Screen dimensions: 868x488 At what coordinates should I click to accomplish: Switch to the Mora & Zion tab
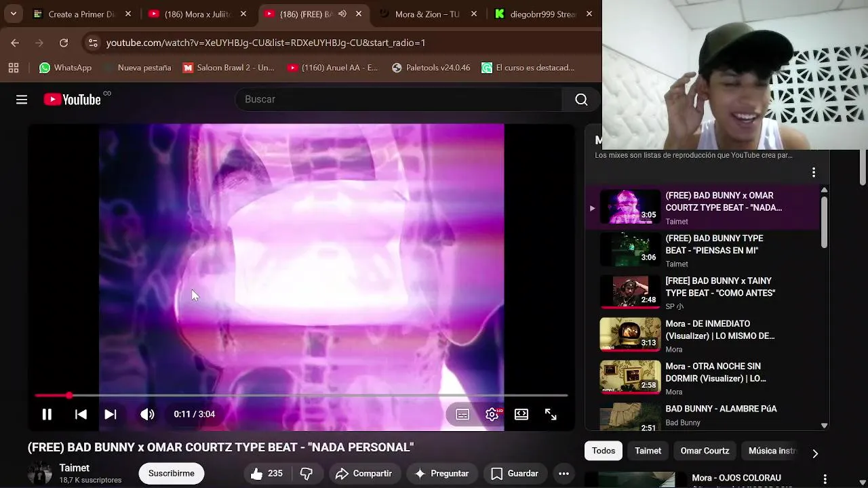(428, 14)
